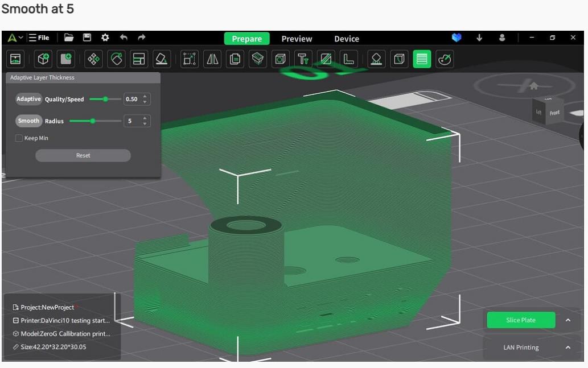Click the Lay on Face tool
Screen dimensions: 588x368
pos(162,59)
